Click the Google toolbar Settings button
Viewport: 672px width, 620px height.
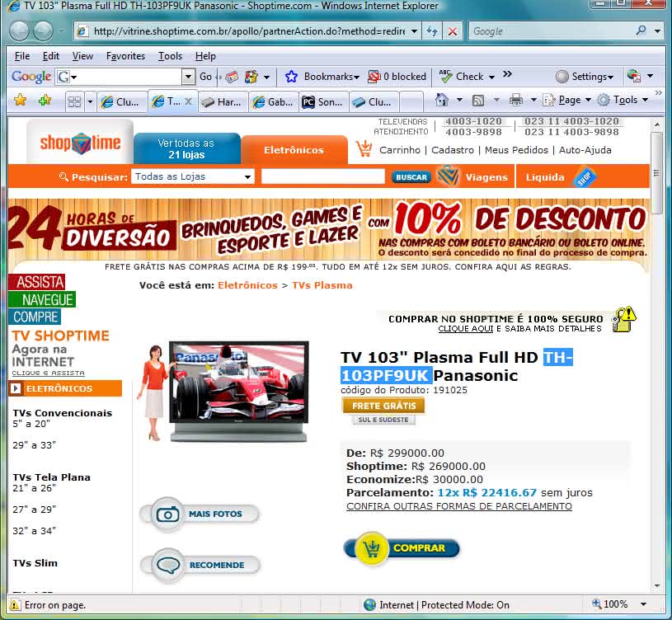(584, 77)
